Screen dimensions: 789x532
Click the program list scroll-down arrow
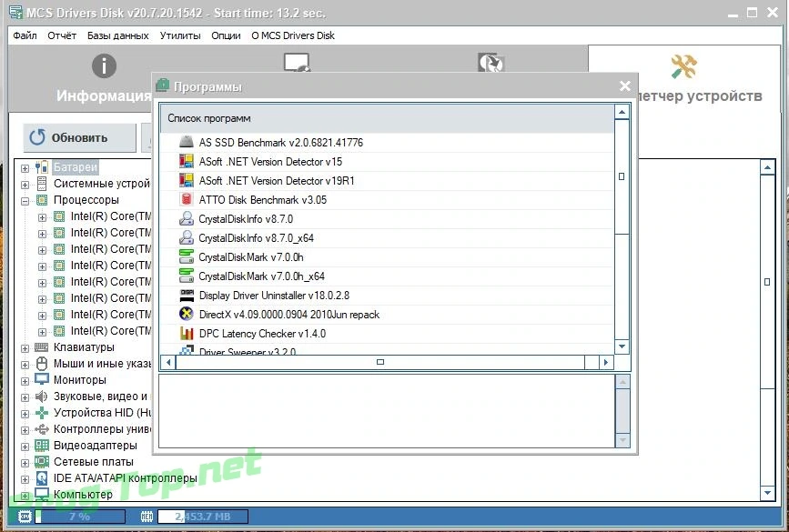click(622, 346)
